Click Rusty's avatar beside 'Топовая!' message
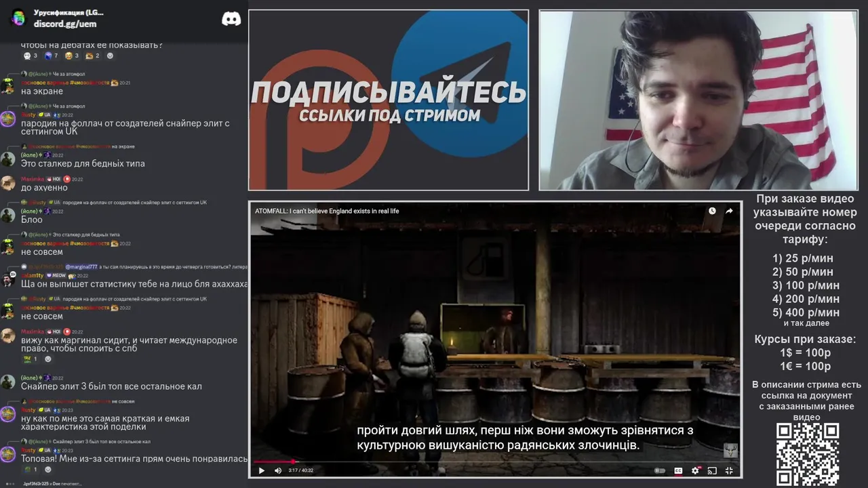This screenshot has height=488, width=868. click(x=7, y=455)
